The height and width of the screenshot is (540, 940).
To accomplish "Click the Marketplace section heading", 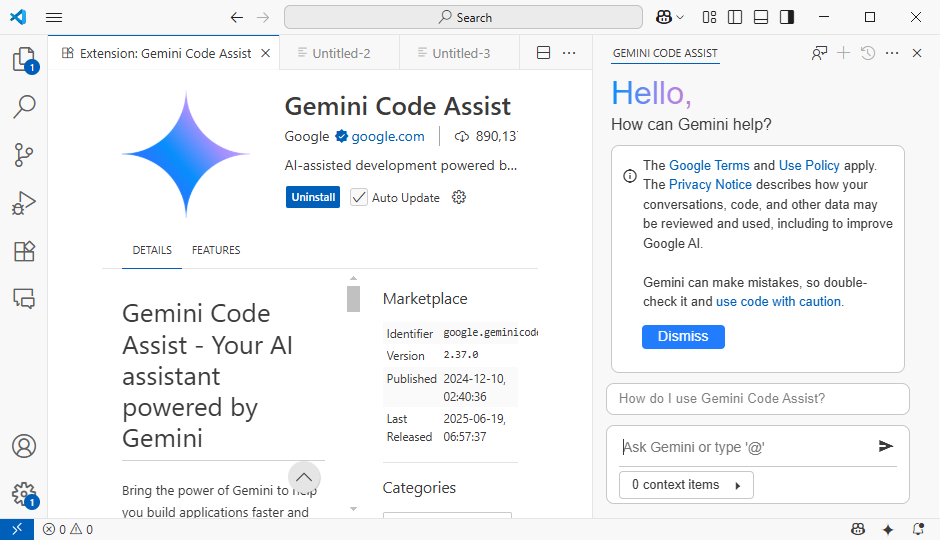I will (425, 298).
